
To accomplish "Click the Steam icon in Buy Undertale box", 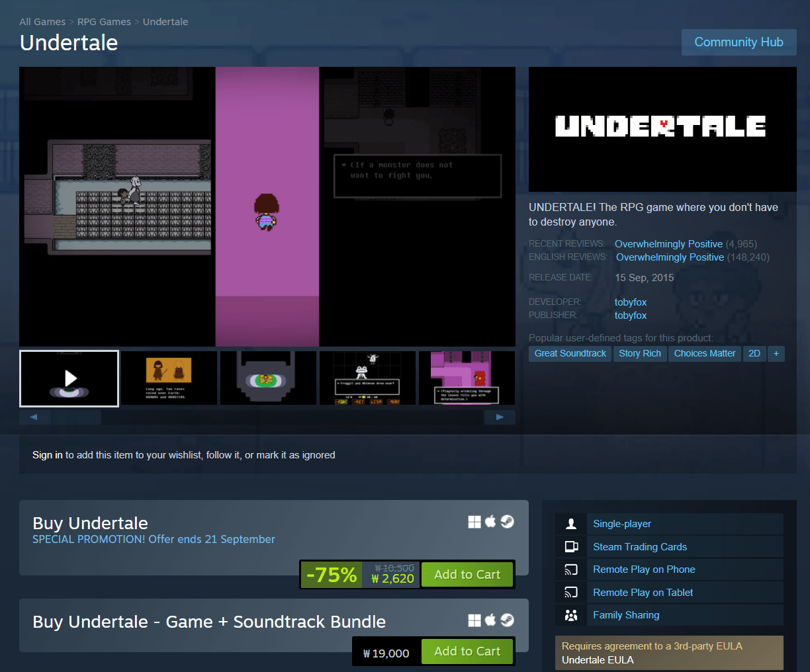I will [x=507, y=522].
